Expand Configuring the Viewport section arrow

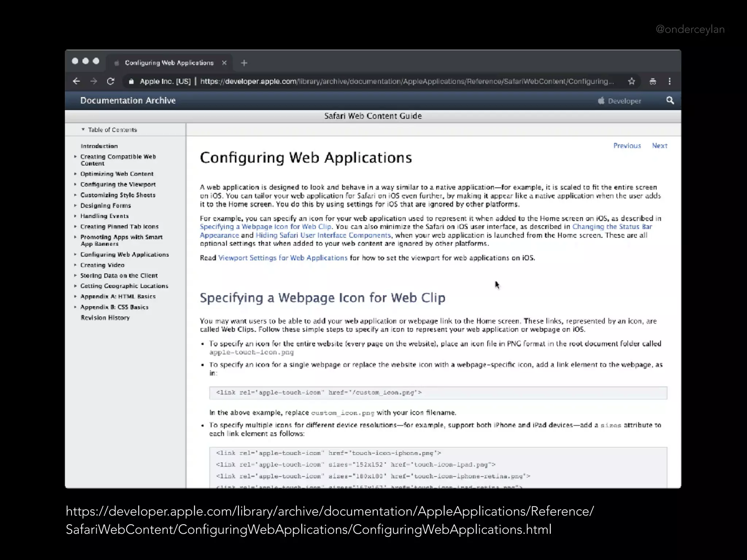coord(76,184)
